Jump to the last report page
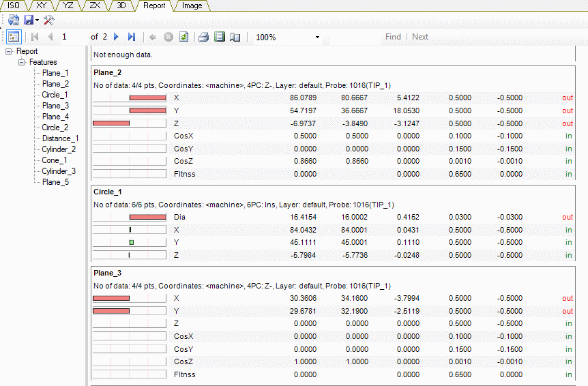This screenshot has height=386, width=588. tap(132, 37)
